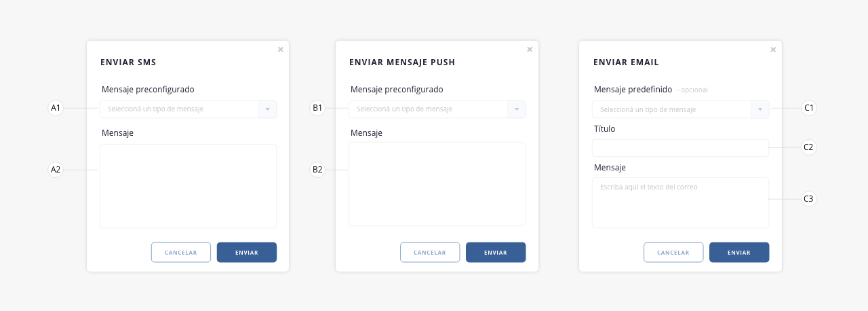Expand the Push preconfigured message dropdown arrow
The width and height of the screenshot is (868, 311).
(x=516, y=109)
